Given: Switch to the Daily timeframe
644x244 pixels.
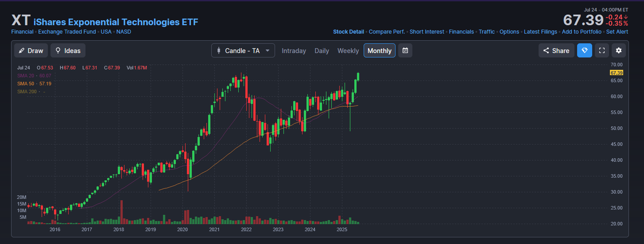Looking at the screenshot, I should [x=322, y=51].
